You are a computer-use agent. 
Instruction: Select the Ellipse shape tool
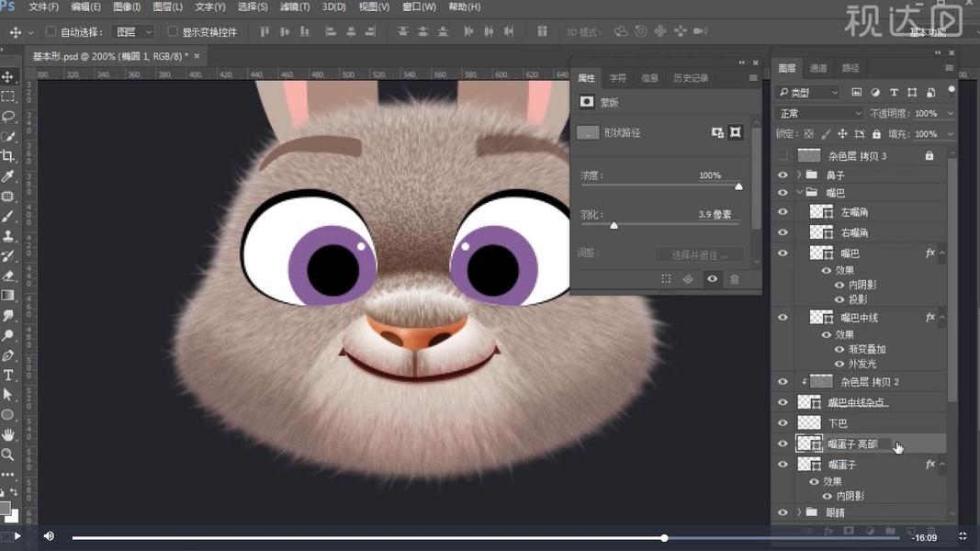click(x=8, y=415)
